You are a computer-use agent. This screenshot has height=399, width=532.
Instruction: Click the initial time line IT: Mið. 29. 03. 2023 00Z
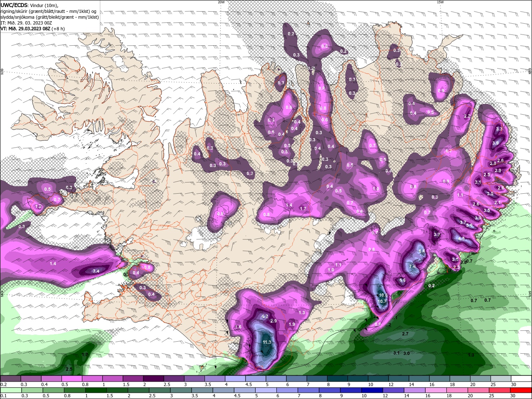pyautogui.click(x=26, y=23)
